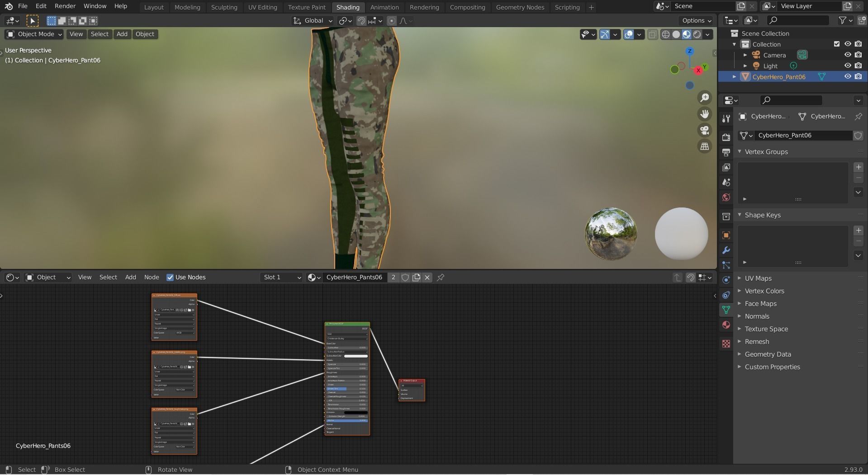Open the Material properties tab icon
This screenshot has width=868, height=475.
(726, 325)
